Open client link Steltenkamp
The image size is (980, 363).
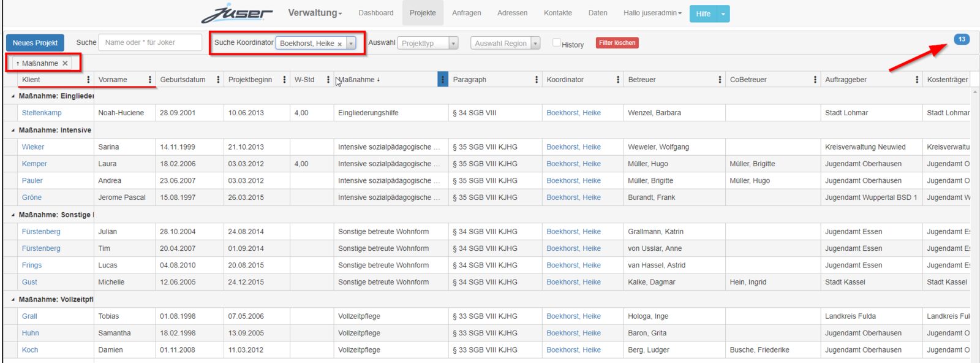(x=42, y=113)
